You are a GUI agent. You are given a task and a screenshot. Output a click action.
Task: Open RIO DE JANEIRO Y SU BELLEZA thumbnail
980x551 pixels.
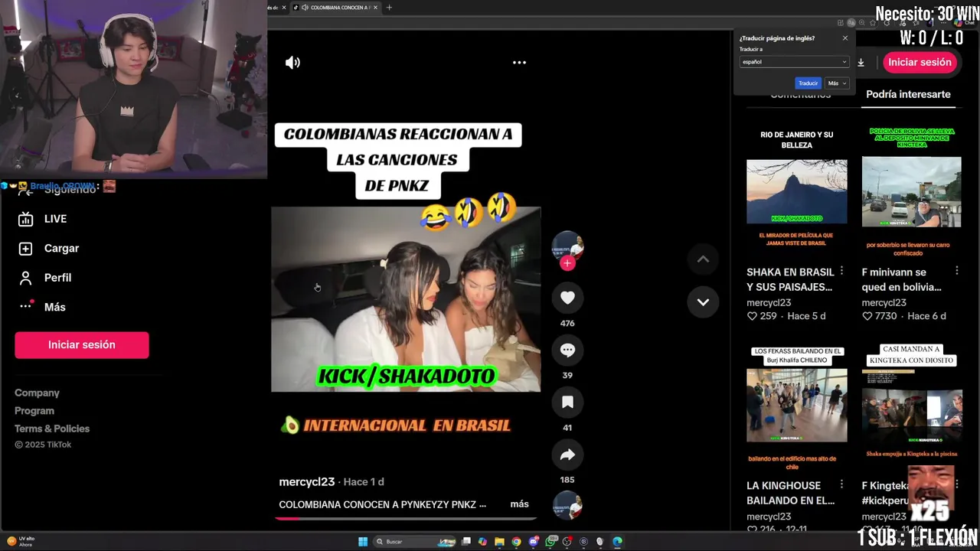click(x=797, y=191)
